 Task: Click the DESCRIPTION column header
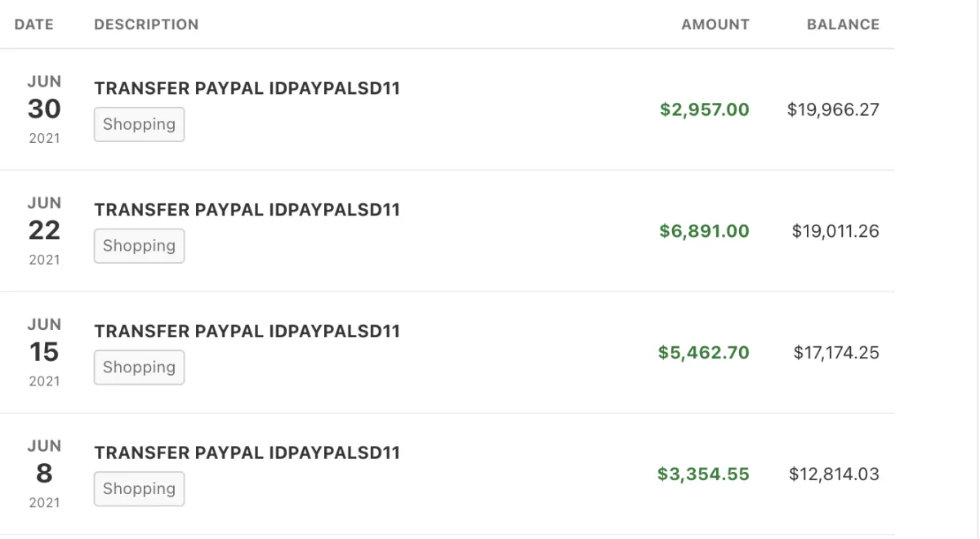pos(146,24)
